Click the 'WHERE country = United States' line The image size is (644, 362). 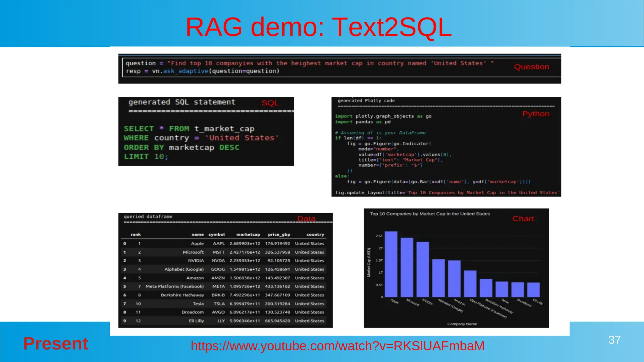pos(201,138)
